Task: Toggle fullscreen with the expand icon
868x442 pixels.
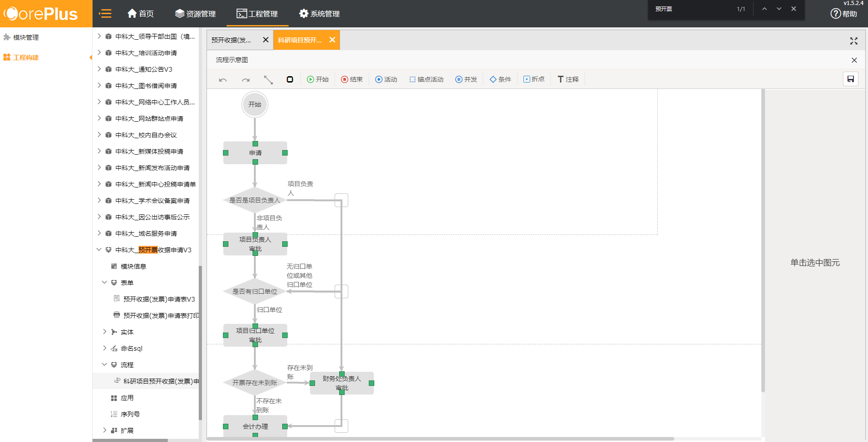Action: click(853, 41)
